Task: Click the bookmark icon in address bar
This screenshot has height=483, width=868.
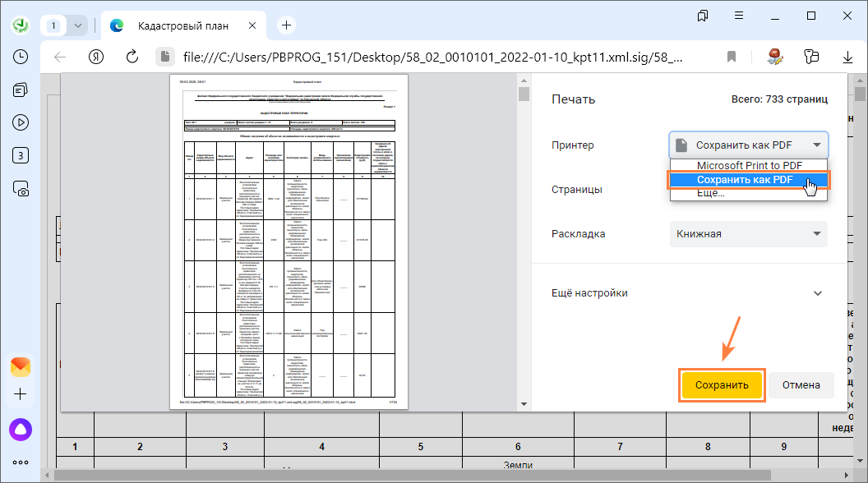Action: click(x=732, y=57)
